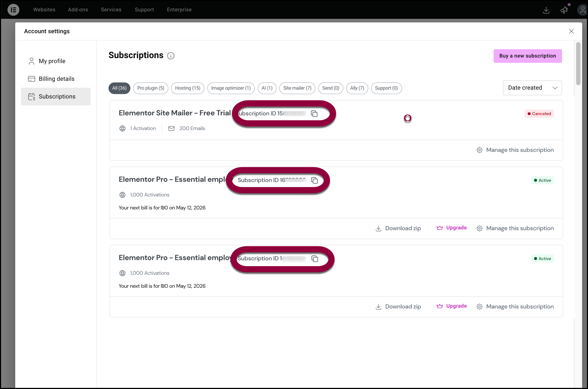Image resolution: width=588 pixels, height=389 pixels.
Task: Select Subscriptions in the sidebar
Action: tap(56, 97)
